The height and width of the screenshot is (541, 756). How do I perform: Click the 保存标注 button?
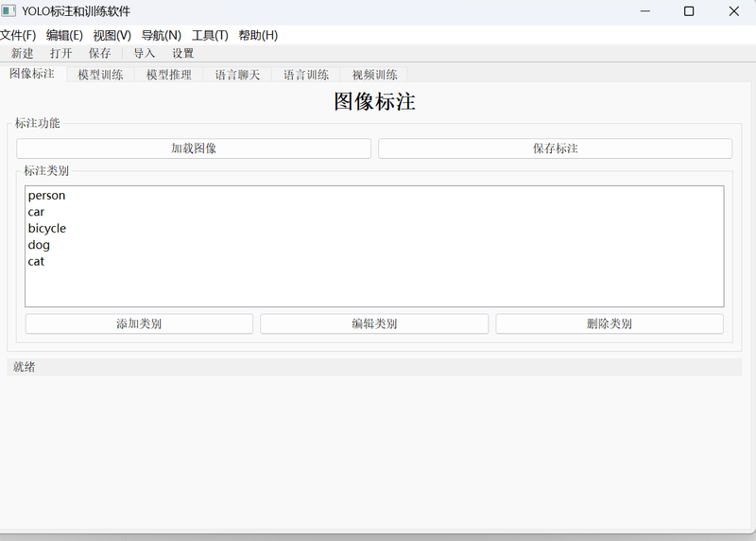[556, 148]
